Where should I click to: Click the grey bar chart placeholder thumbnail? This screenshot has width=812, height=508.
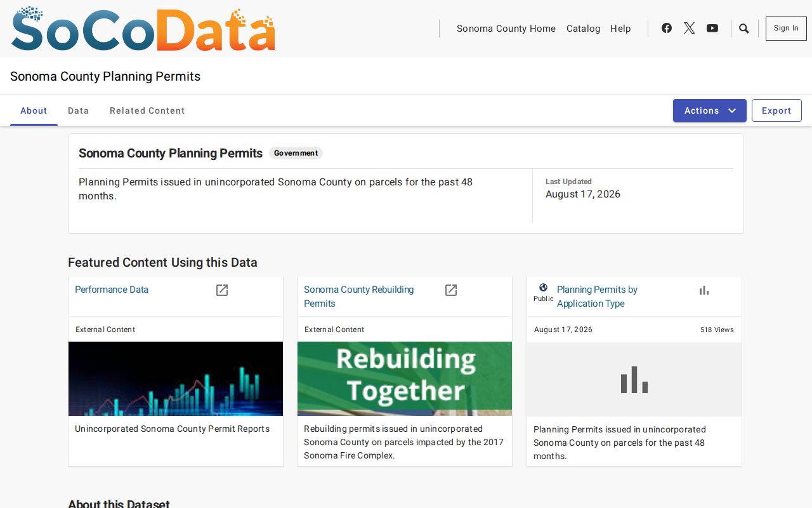[x=634, y=380]
